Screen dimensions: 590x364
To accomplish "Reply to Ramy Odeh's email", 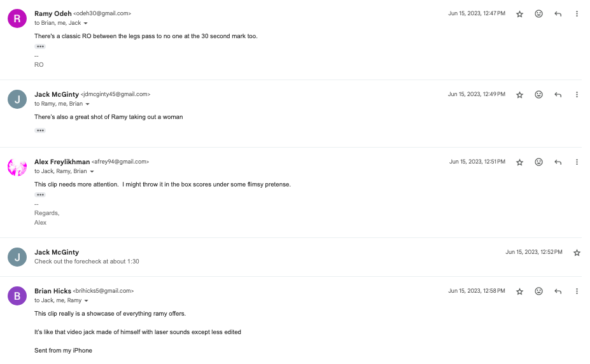I will point(558,14).
